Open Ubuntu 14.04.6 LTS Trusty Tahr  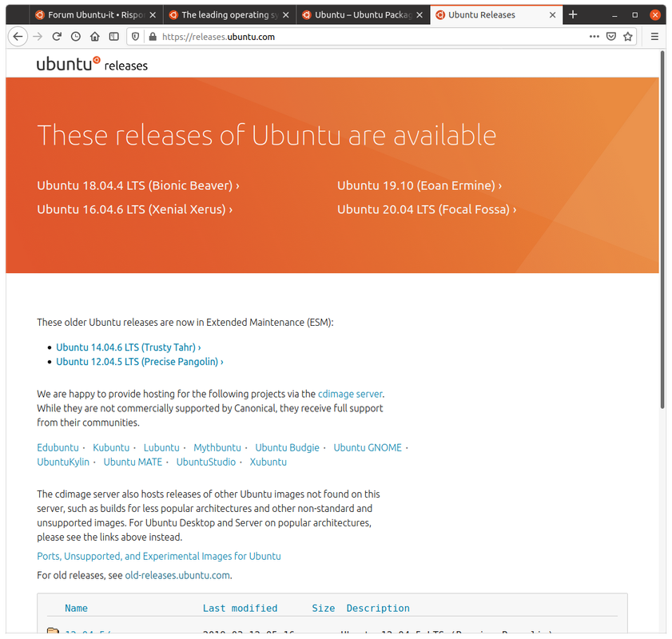[128, 347]
